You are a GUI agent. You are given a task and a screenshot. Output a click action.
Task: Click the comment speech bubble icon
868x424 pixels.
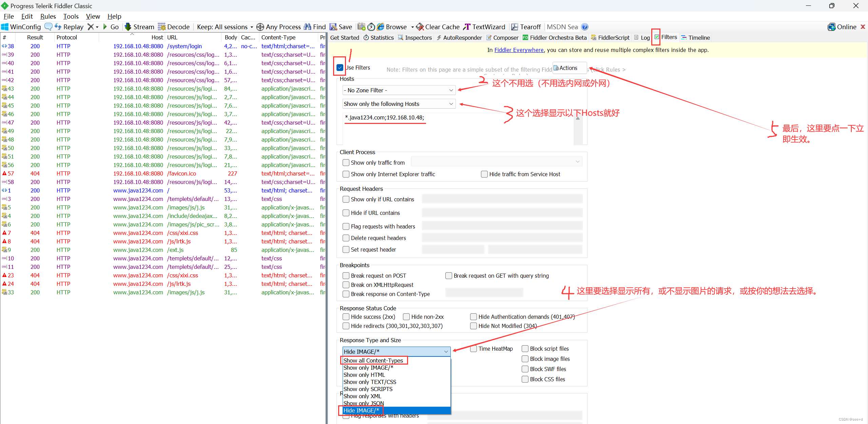tap(49, 26)
